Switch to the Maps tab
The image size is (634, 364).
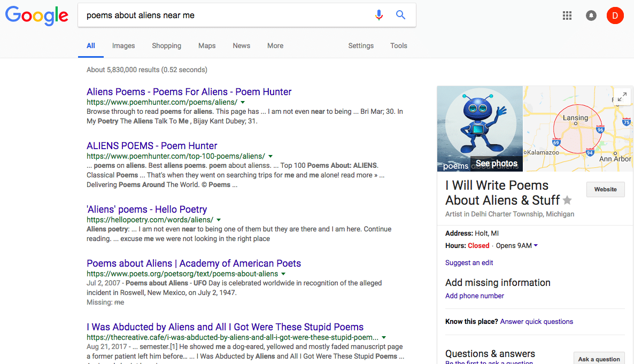click(x=207, y=46)
